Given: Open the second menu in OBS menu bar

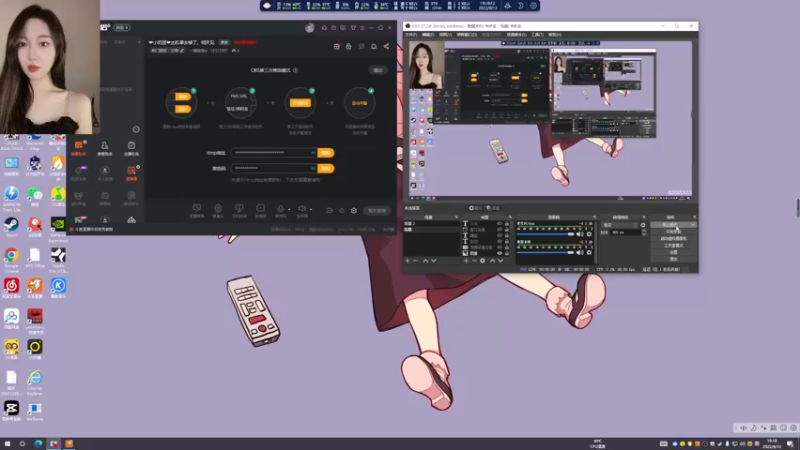Looking at the screenshot, I should tap(428, 35).
